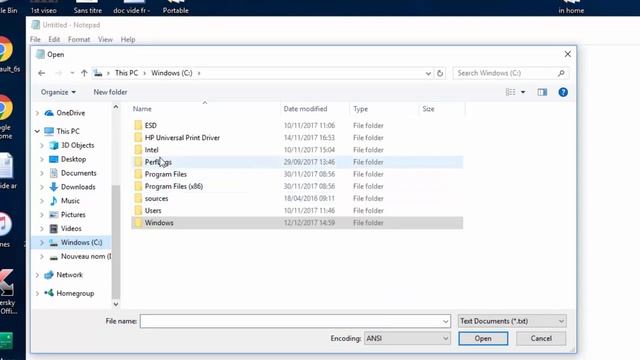Open the Text Documents file type dropdown
640x360 pixels.
[512, 321]
